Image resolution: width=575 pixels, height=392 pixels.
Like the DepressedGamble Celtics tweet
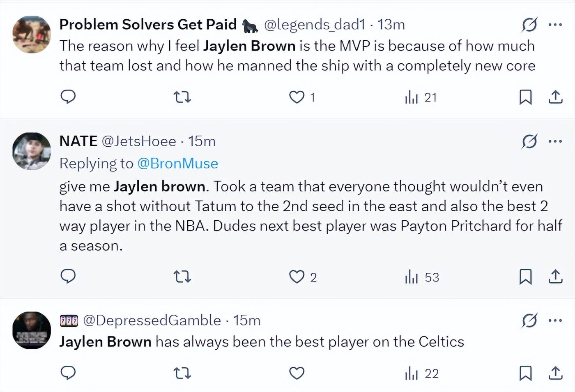tap(297, 373)
